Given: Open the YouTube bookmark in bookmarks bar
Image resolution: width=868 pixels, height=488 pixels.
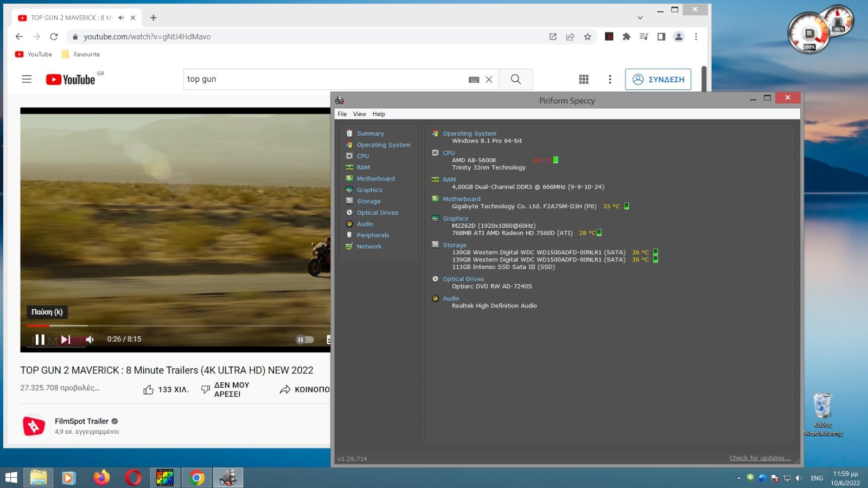Looking at the screenshot, I should click(34, 54).
